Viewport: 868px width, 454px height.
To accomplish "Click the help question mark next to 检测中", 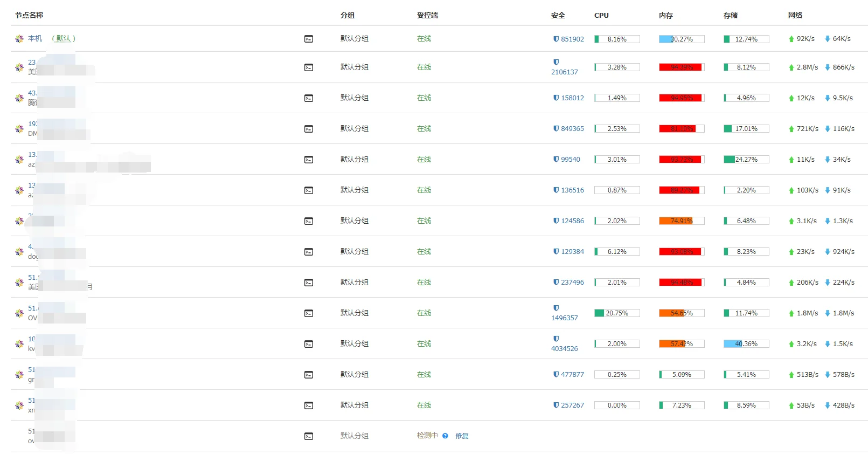I will point(445,436).
